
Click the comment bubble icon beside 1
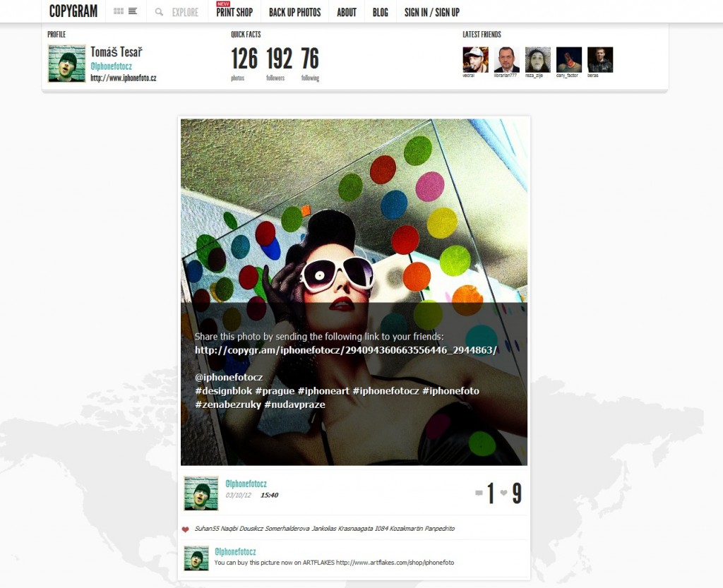pos(479,493)
